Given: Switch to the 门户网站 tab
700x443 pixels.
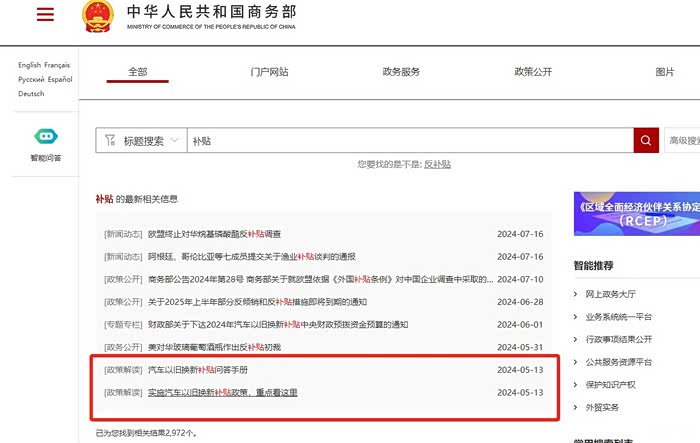Looking at the screenshot, I should tap(269, 72).
